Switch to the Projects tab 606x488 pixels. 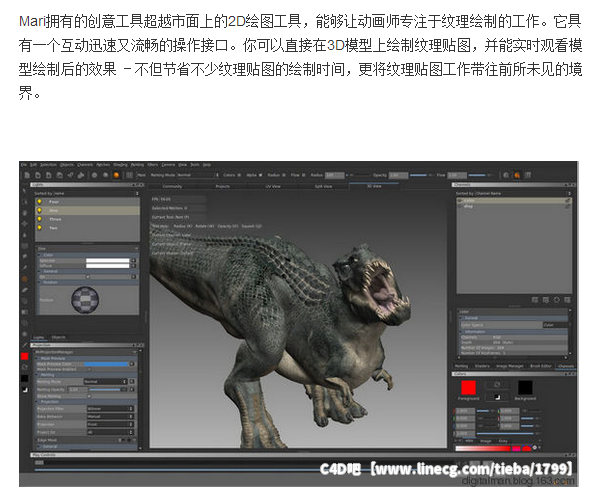point(223,186)
